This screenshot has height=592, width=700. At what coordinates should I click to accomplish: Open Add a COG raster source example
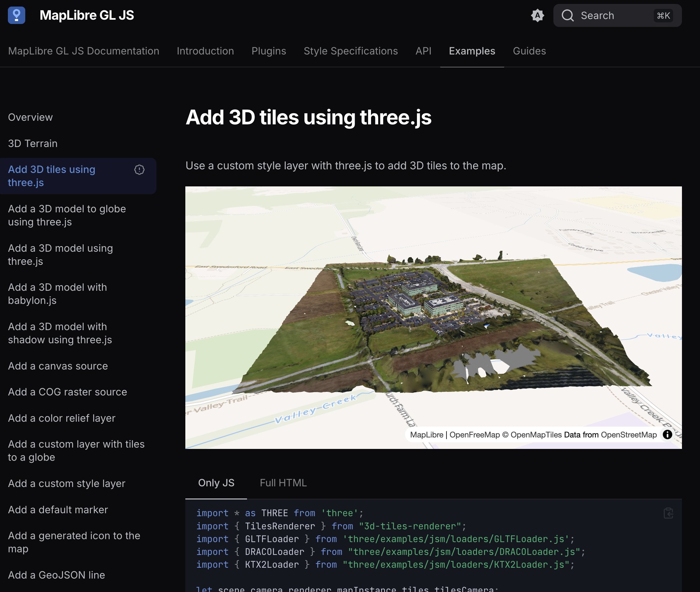tap(68, 392)
